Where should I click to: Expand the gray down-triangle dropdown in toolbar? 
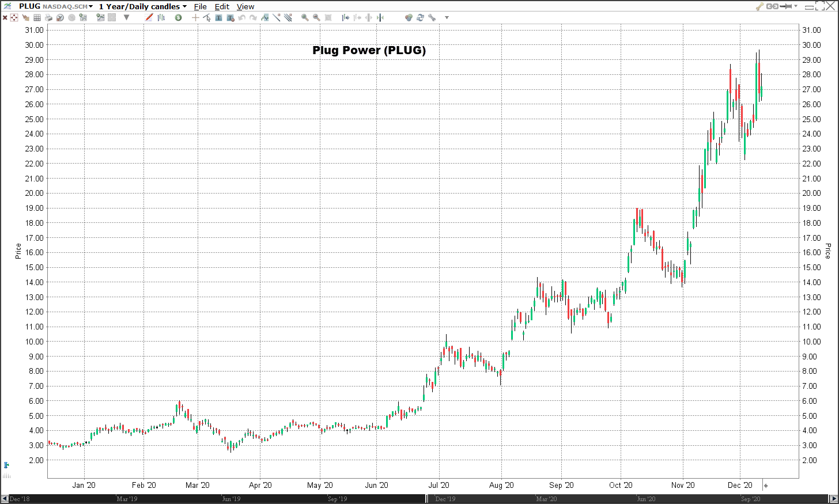tap(126, 18)
